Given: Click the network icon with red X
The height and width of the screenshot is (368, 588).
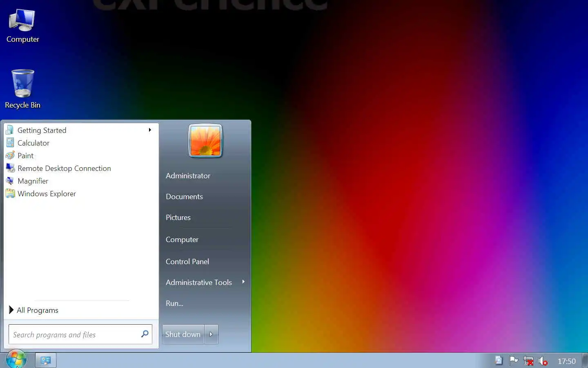Looking at the screenshot, I should click(x=528, y=361).
